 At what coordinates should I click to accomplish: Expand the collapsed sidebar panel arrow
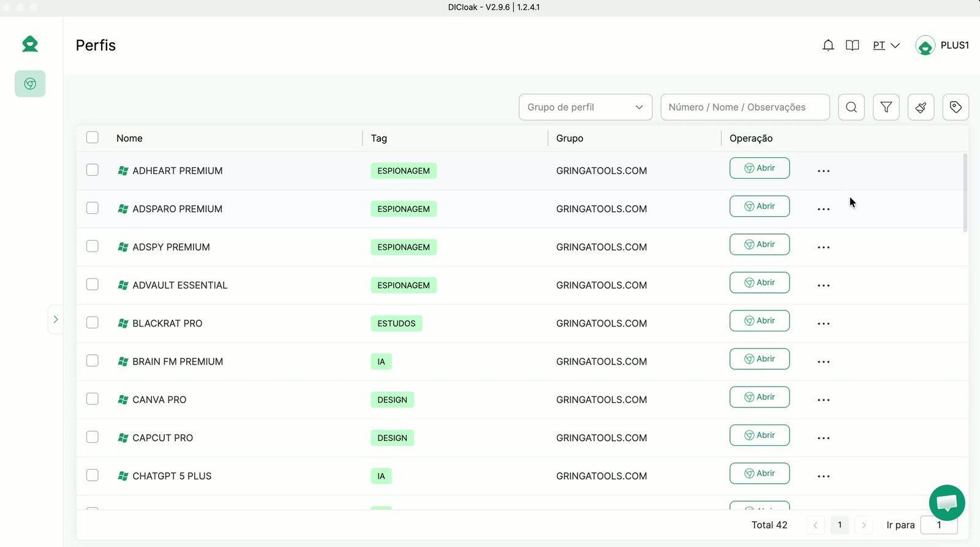56,319
